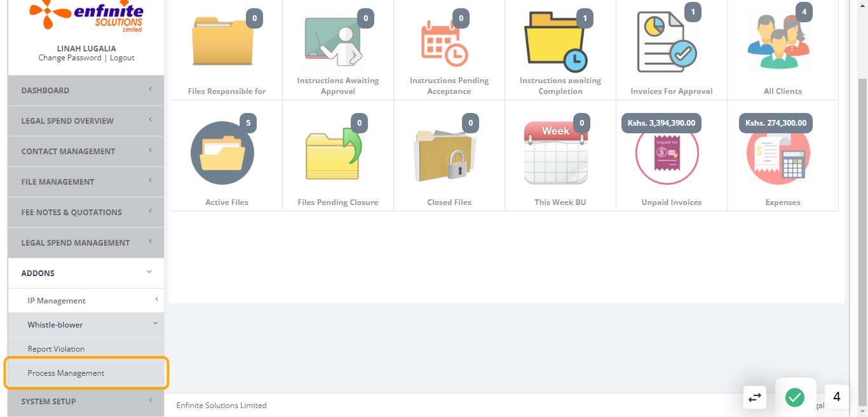Image resolution: width=868 pixels, height=417 pixels.
Task: Click the Kshs. 274,300.00 badge
Action: pos(776,123)
